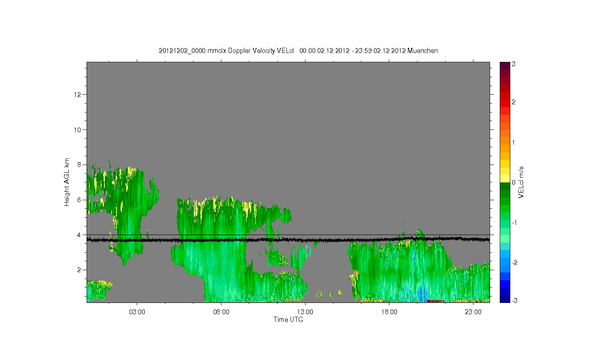Click the 03:00 time tick label

(137, 312)
